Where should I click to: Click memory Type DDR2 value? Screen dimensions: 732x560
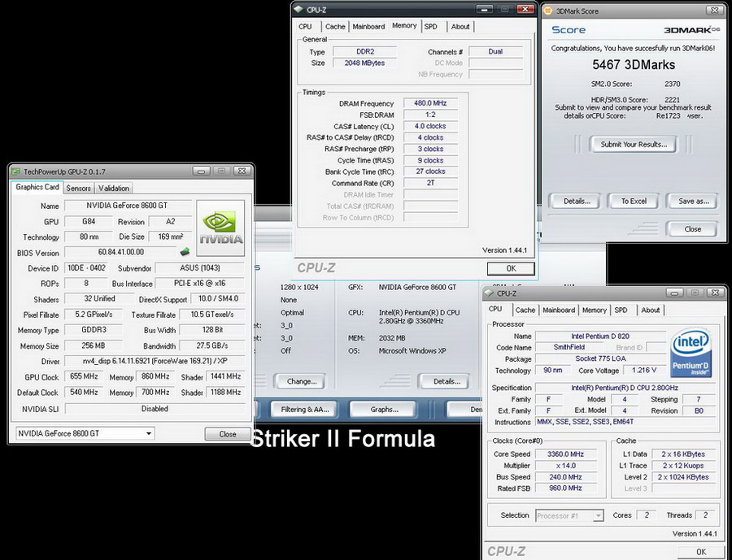pos(364,52)
